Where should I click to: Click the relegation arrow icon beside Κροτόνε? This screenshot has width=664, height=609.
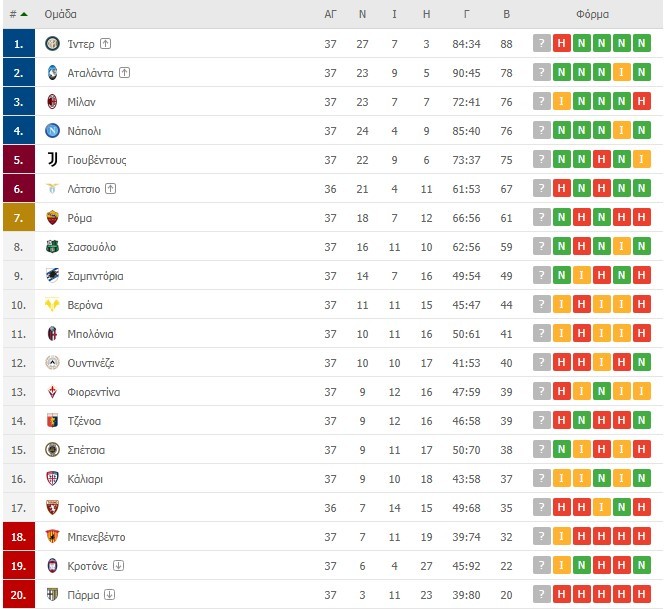[119, 566]
